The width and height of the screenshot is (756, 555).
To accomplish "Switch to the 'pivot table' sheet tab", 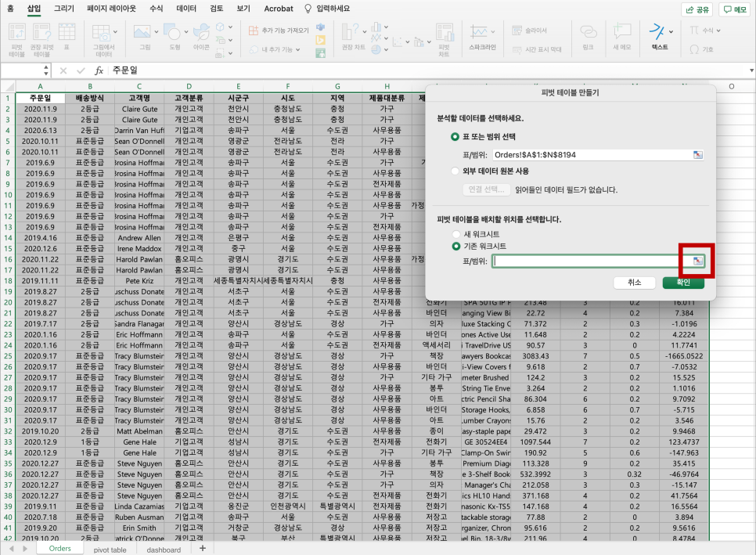I will coord(110,550).
